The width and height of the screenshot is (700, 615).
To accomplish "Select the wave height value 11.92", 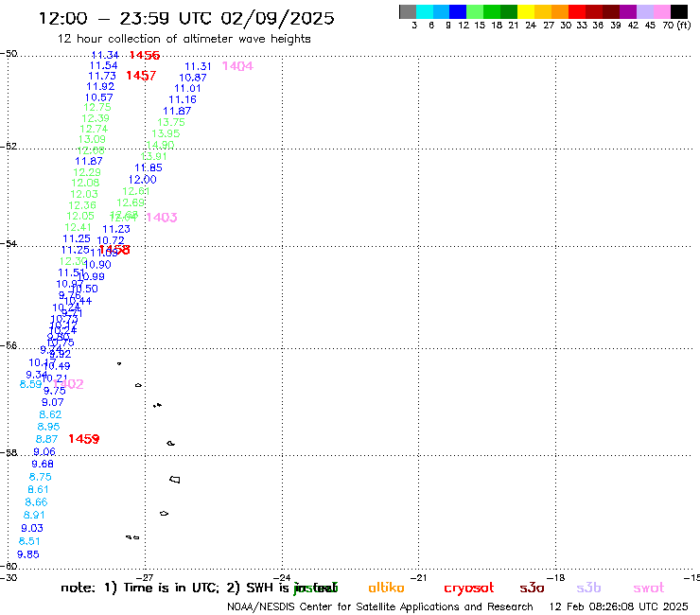I will click(x=100, y=86).
